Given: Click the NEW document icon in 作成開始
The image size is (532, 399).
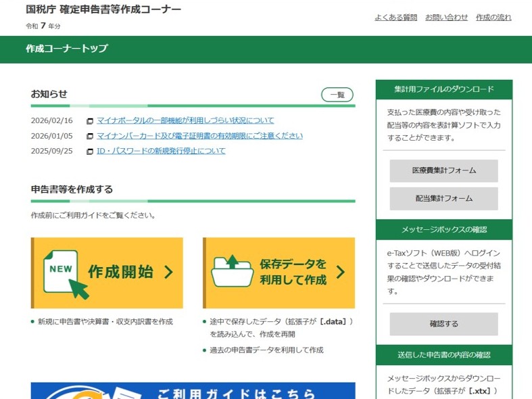Looking at the screenshot, I should pos(66,274).
